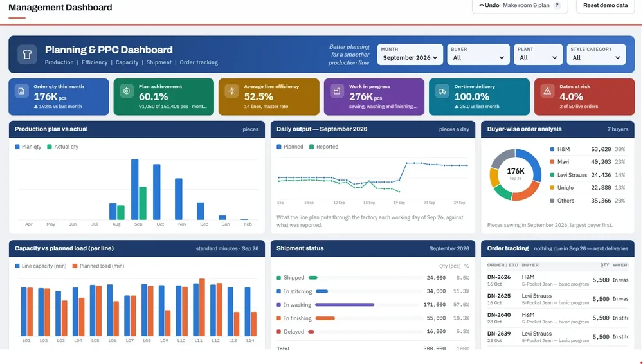Click the Sep actual qty green bar
This screenshot has width=643, height=364.
pos(143,203)
